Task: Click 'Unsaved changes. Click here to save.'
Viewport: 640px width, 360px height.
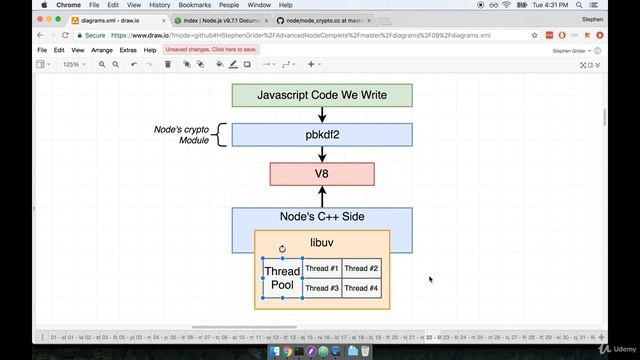Action: [211, 49]
